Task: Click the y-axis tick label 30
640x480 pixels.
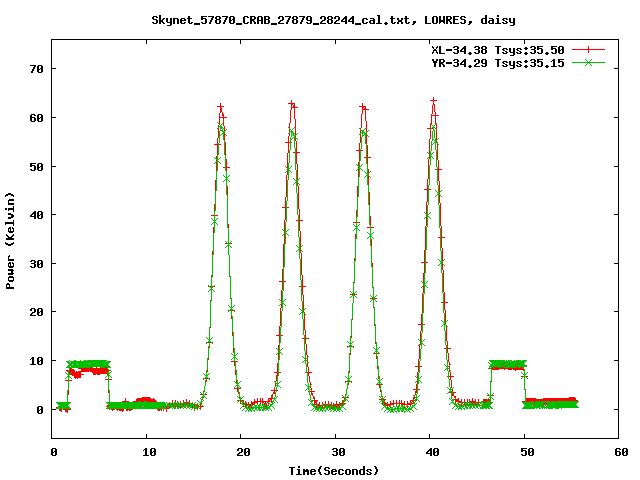Action: coord(36,264)
